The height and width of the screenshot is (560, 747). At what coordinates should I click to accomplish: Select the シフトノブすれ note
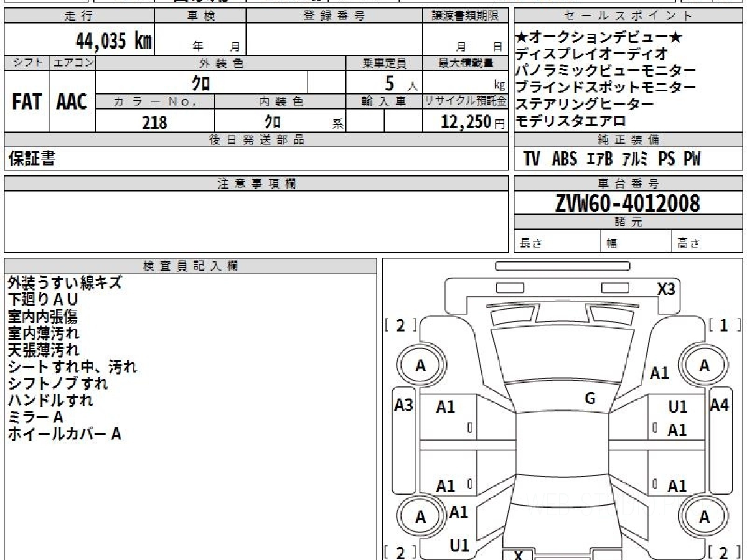pyautogui.click(x=58, y=384)
